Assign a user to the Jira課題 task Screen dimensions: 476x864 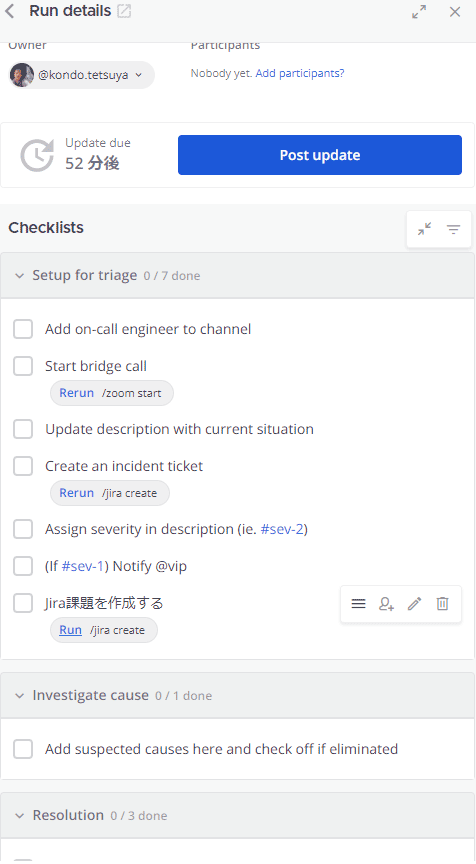coord(387,604)
